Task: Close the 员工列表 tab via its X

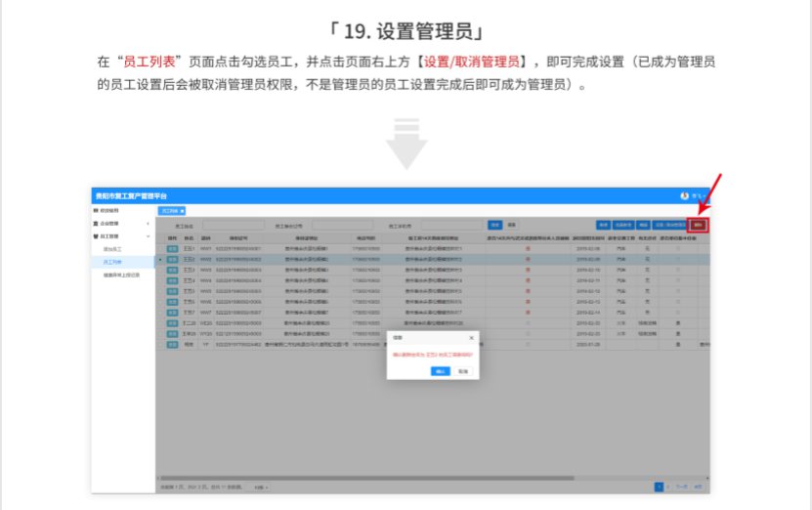Action: (x=182, y=211)
